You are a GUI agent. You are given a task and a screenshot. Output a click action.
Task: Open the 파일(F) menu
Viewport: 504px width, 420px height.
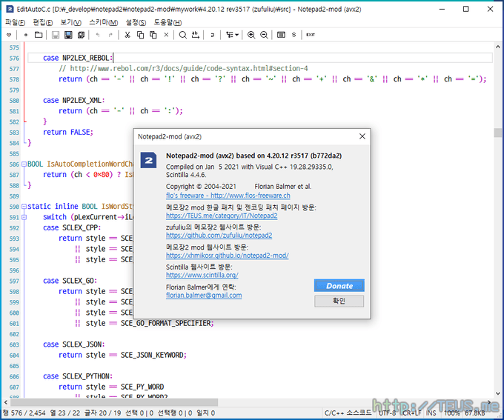click(15, 22)
